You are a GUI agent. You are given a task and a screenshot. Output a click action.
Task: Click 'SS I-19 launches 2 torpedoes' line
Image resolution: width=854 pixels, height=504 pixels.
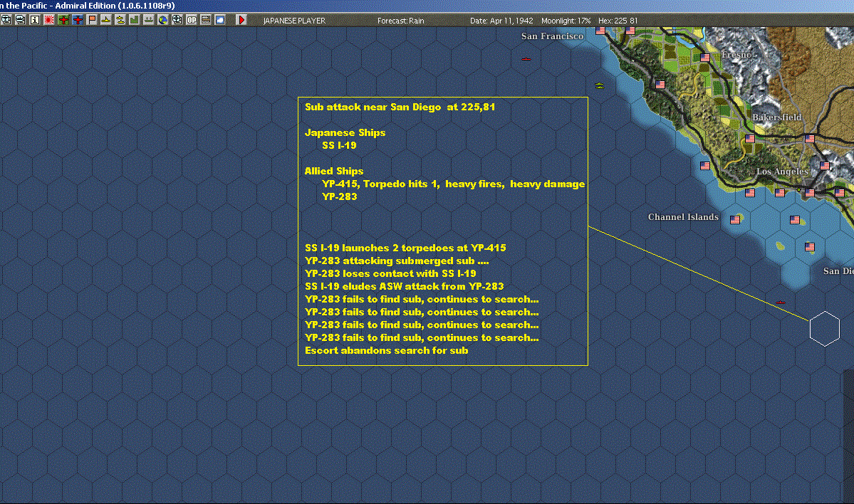[405, 248]
